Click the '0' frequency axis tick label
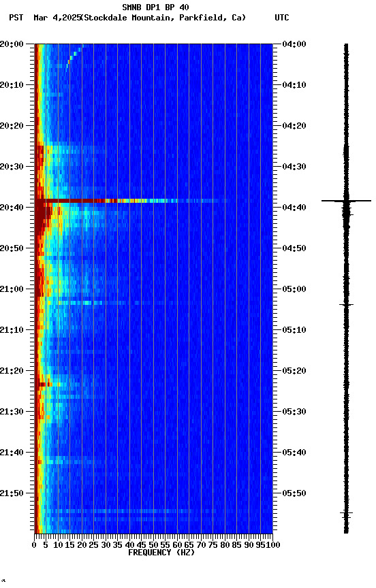Viewport: 376px width, 588px height. tap(34, 545)
